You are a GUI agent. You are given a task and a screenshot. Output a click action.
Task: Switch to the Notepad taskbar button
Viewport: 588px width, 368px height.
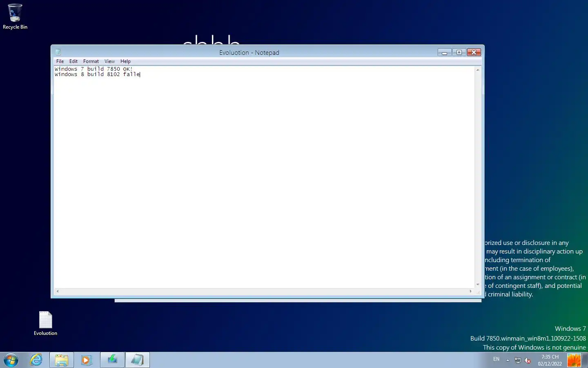(x=138, y=360)
